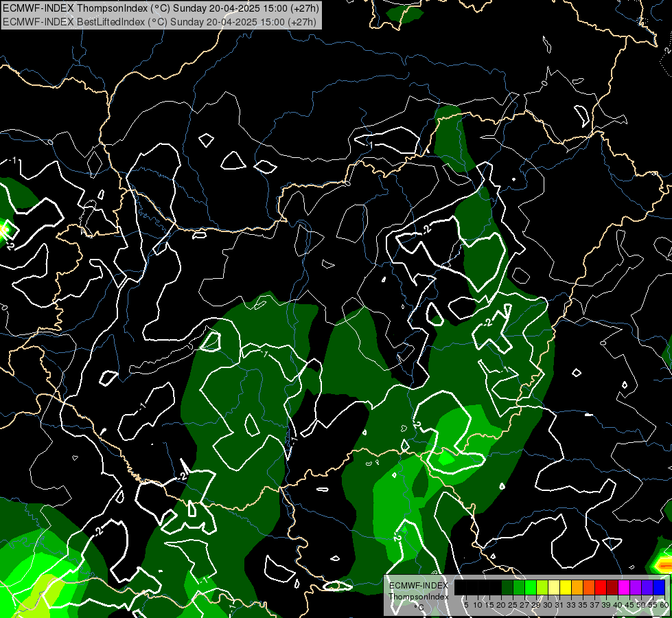The width and height of the screenshot is (672, 618).
Task: Click the orange 33-35 legend swatch
Action: point(577,587)
